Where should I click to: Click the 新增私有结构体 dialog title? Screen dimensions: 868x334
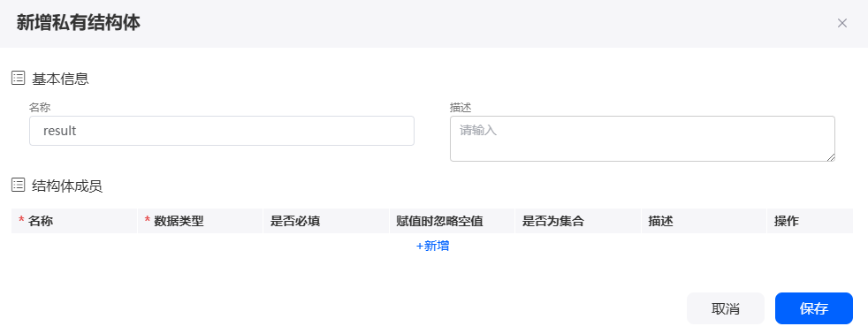78,23
